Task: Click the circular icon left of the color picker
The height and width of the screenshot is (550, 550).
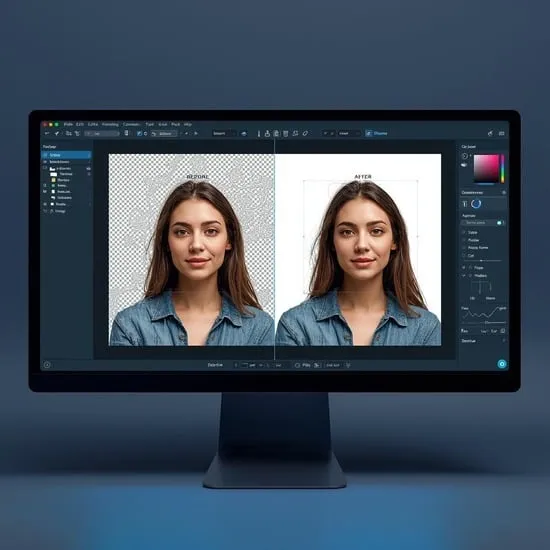Action: [x=465, y=156]
